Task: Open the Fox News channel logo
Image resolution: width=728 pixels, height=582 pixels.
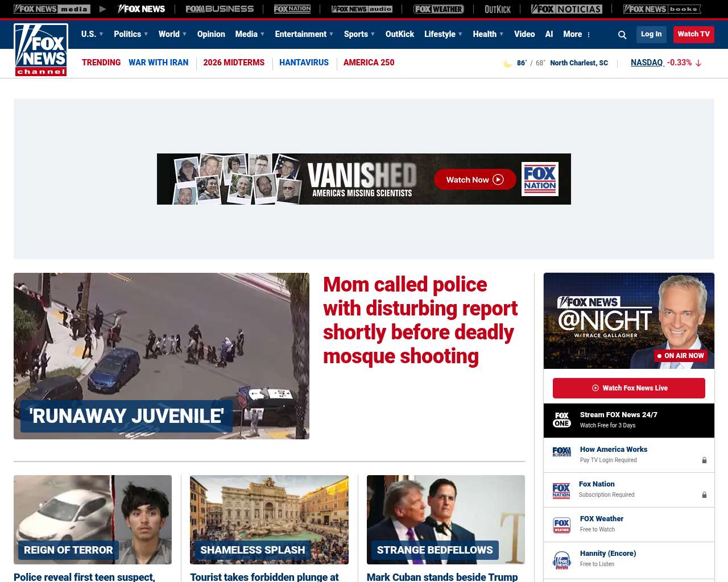Action: tap(41, 50)
